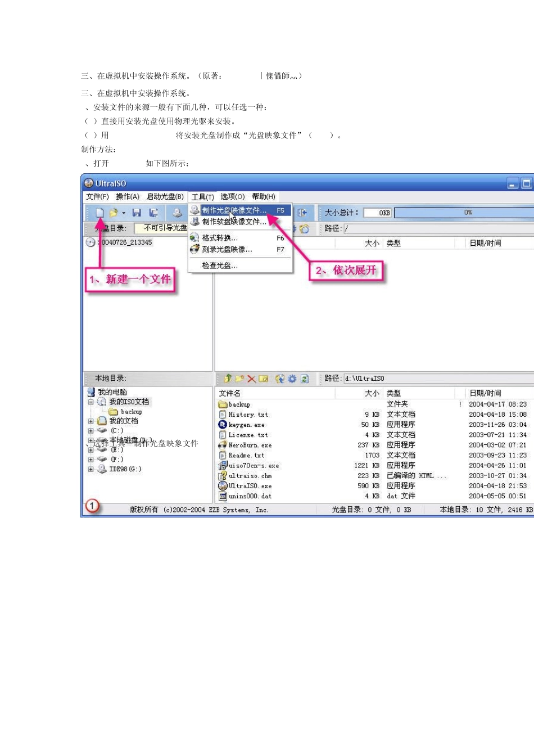Click the keygen.exe blue R icon

click(223, 425)
